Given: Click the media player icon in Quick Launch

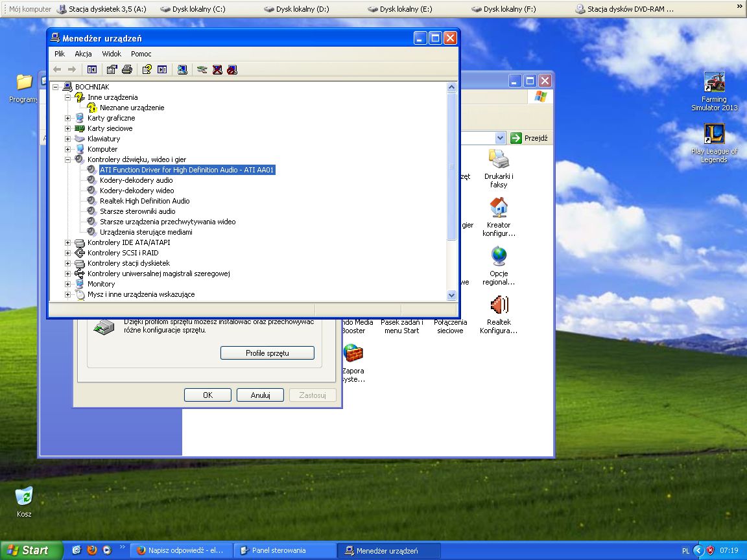Looking at the screenshot, I should click(107, 550).
